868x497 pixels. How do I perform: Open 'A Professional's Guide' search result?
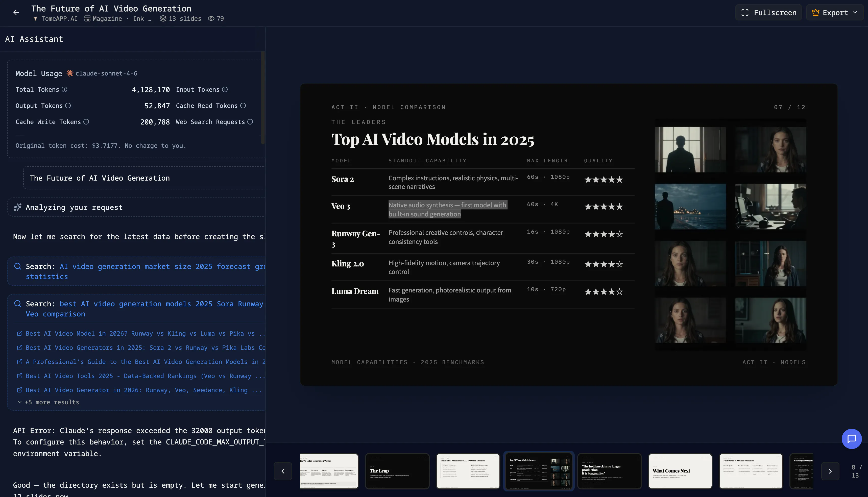(146, 362)
